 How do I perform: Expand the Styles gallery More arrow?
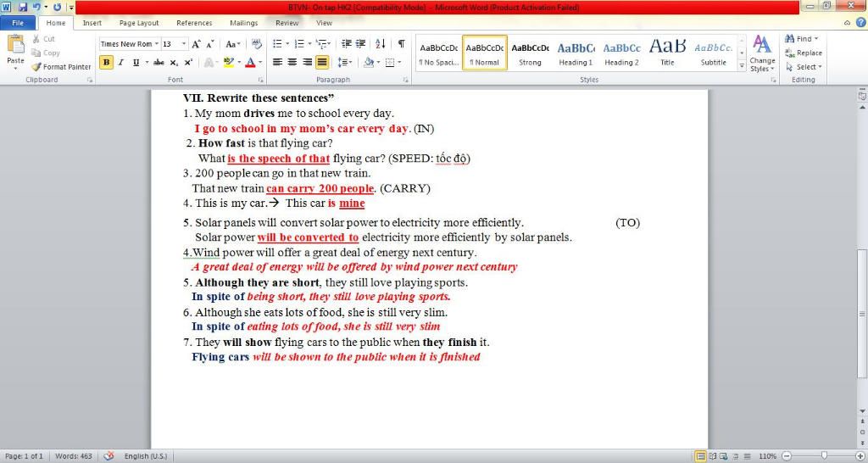click(x=742, y=66)
